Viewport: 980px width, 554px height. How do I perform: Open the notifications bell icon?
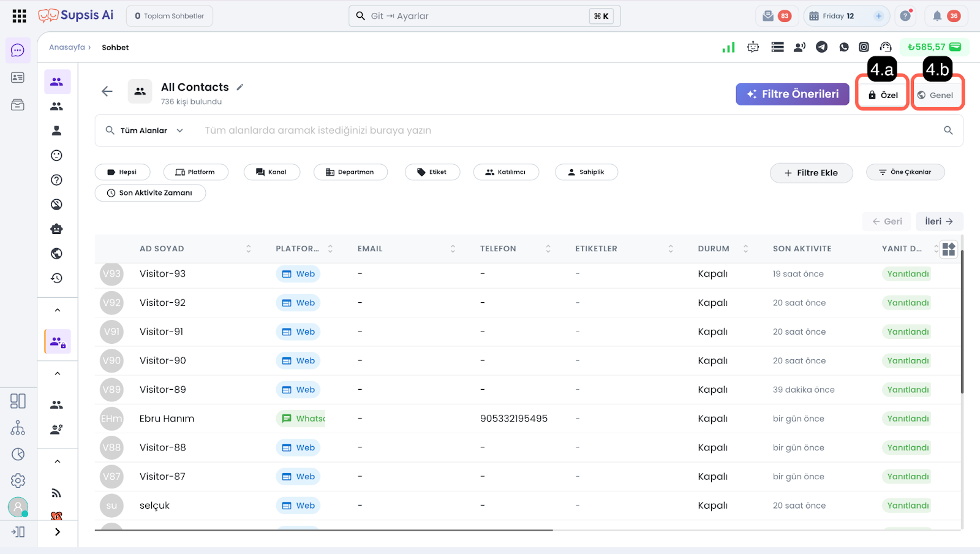[x=937, y=16]
